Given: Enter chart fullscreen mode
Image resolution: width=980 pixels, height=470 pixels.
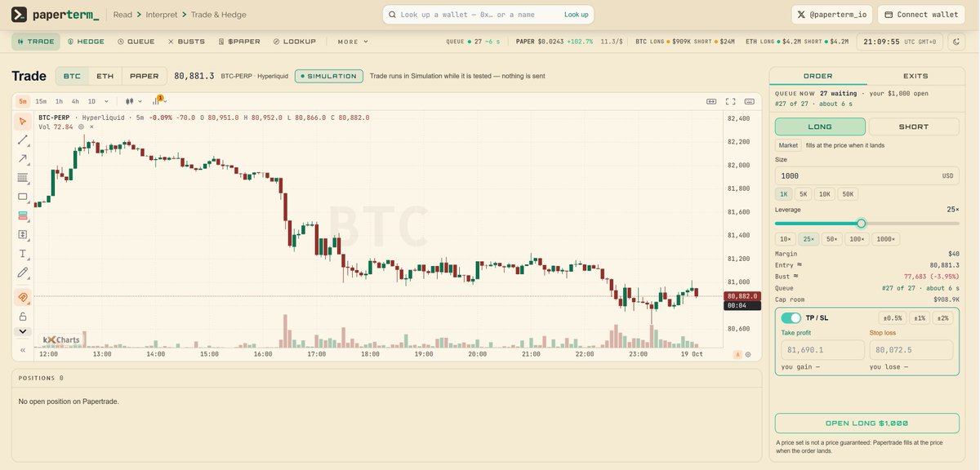Looking at the screenshot, I should tap(731, 101).
